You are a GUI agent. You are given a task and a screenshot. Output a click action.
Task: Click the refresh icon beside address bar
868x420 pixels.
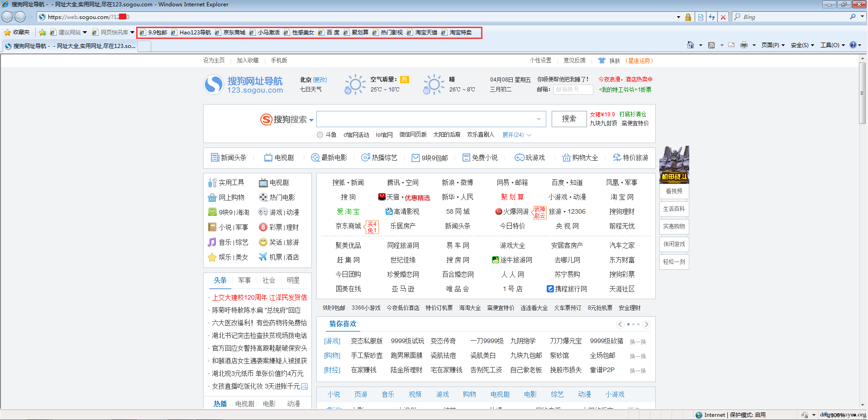[x=712, y=17]
